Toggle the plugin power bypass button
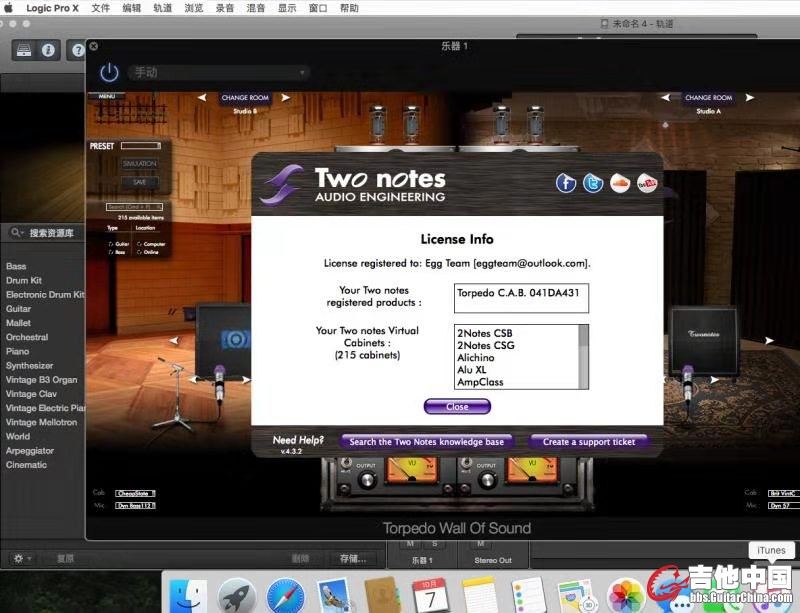The image size is (800, 613). click(109, 72)
